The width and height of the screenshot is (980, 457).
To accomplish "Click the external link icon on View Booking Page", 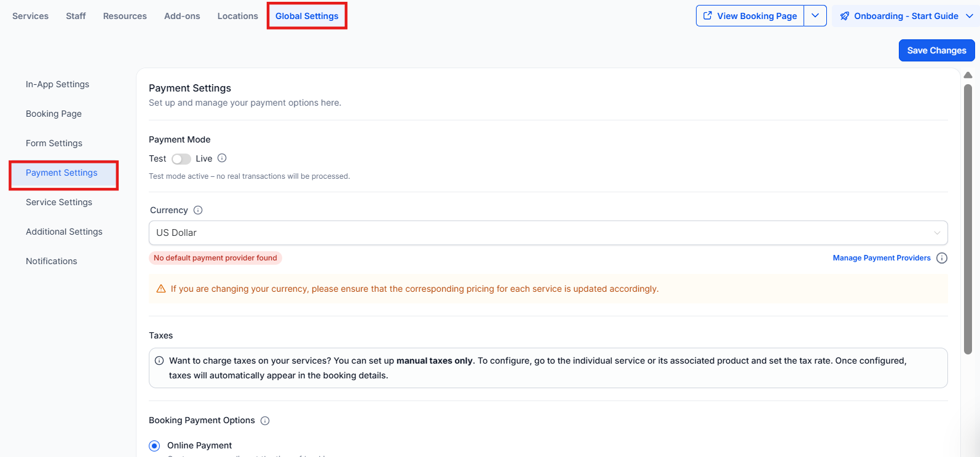I will (x=708, y=16).
